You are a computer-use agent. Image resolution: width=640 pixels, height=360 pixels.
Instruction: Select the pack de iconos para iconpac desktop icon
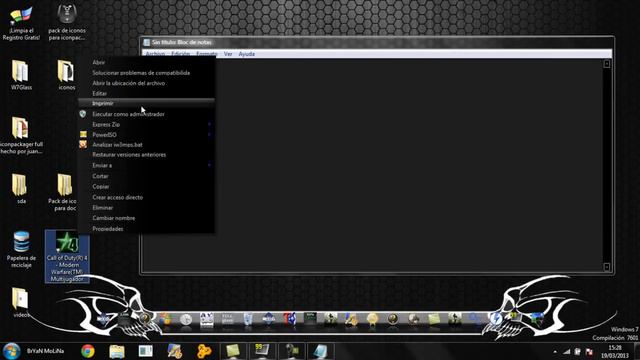point(67,22)
